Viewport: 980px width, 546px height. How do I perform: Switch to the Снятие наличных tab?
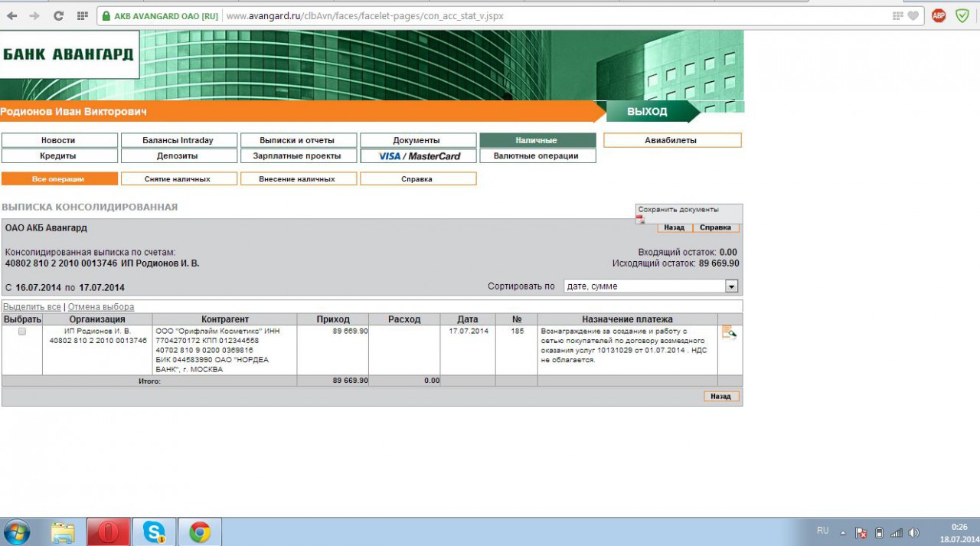point(177,178)
